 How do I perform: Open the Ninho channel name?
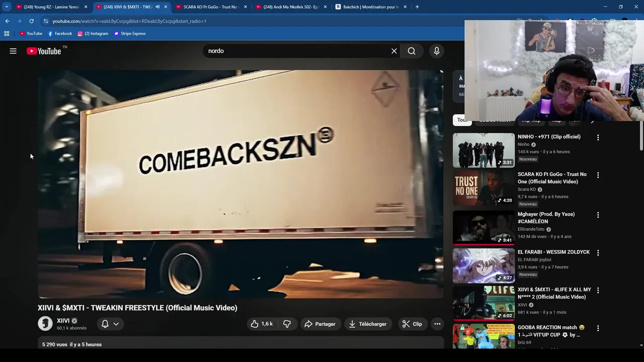coord(523,145)
